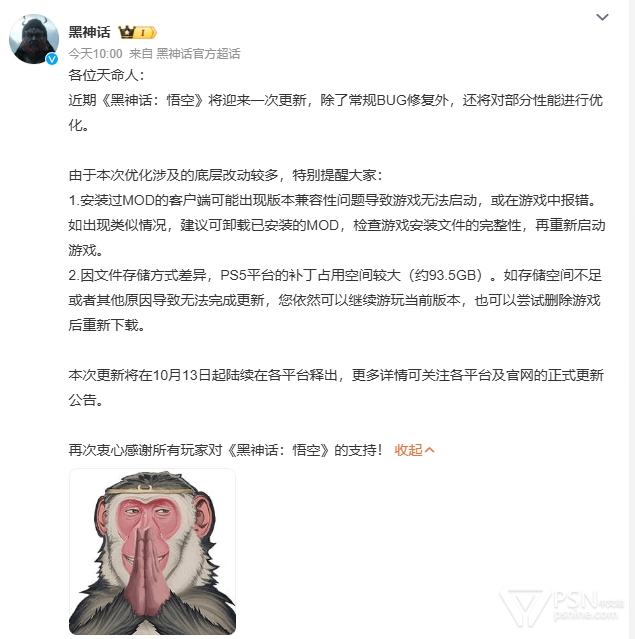The width and height of the screenshot is (635, 639).
Task: Click the gold crown membership badge
Action: [x=127, y=32]
